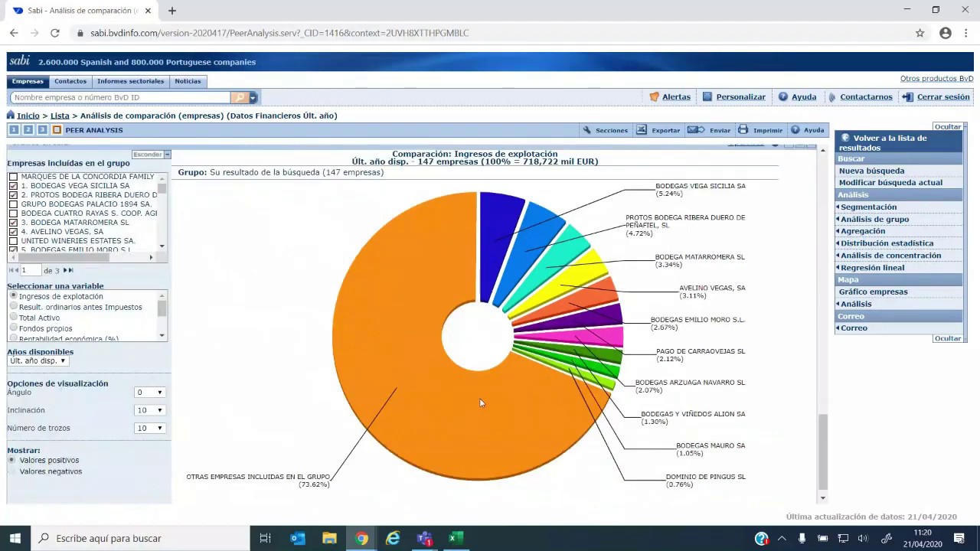Click the Personalizar icon
980x551 pixels.
pos(707,97)
